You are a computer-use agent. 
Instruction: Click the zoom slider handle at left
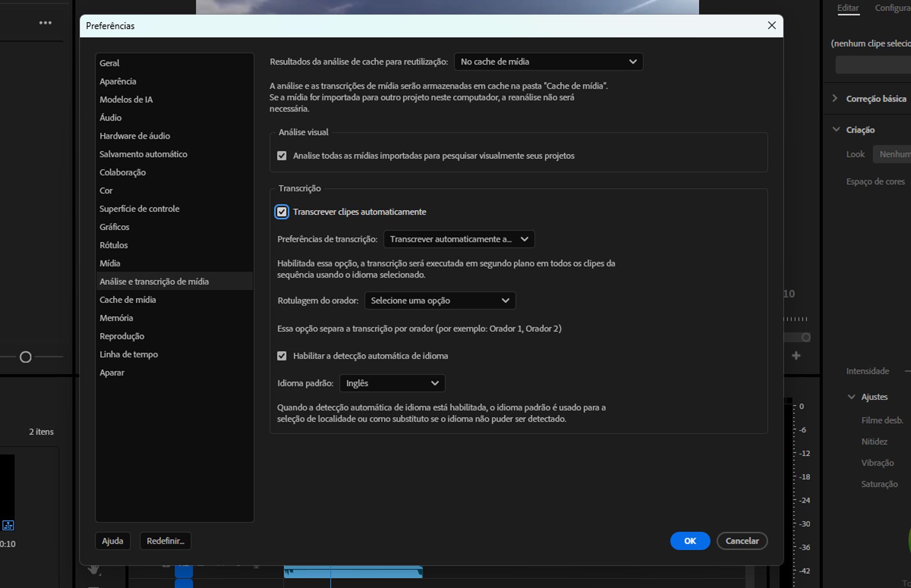pos(26,357)
